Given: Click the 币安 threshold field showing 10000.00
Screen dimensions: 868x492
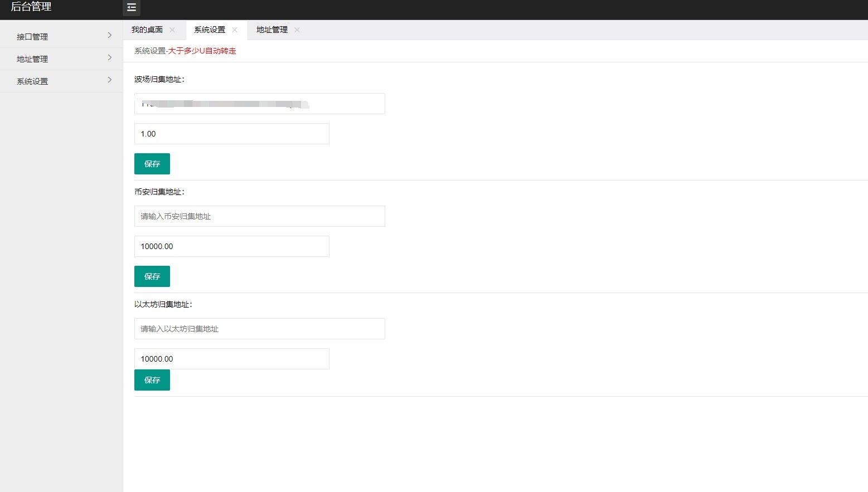Looking at the screenshot, I should point(231,246).
